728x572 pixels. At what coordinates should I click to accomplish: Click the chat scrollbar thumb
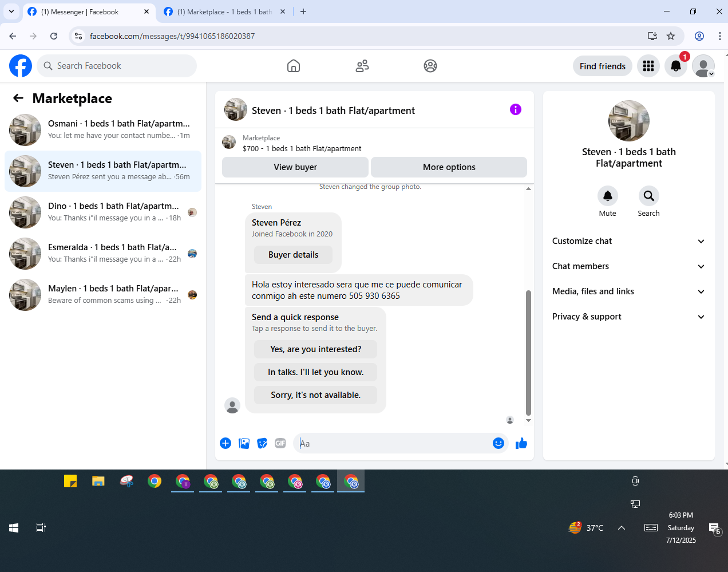click(528, 352)
